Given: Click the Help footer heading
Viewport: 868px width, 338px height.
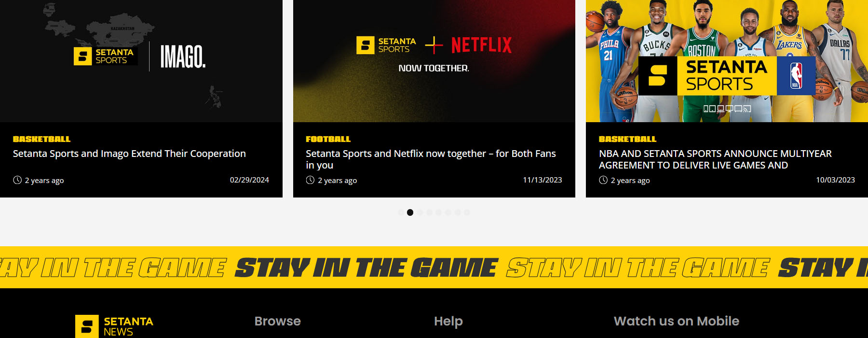Looking at the screenshot, I should tap(448, 322).
